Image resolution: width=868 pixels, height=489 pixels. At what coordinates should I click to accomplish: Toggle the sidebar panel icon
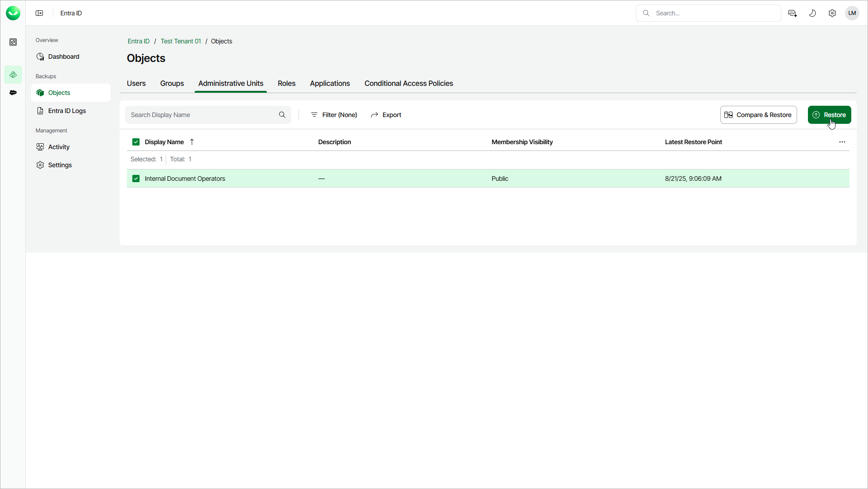[x=39, y=13]
